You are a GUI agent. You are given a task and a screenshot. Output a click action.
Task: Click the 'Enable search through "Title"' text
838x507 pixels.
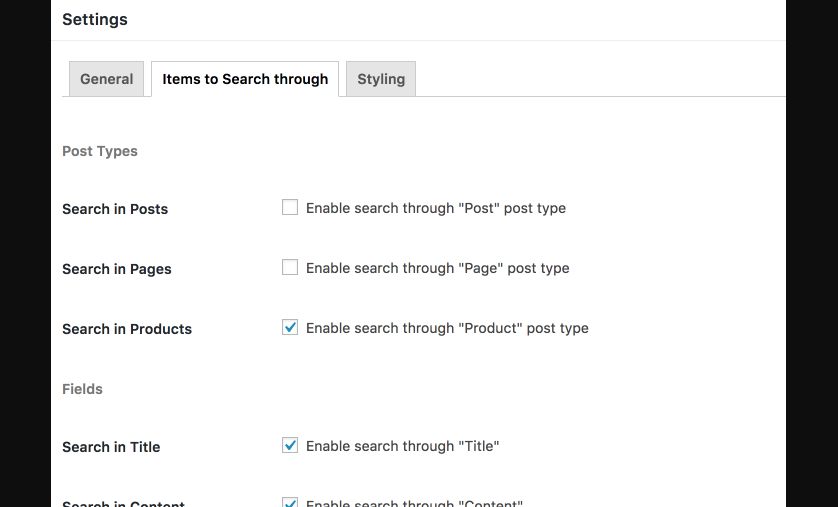tap(402, 446)
